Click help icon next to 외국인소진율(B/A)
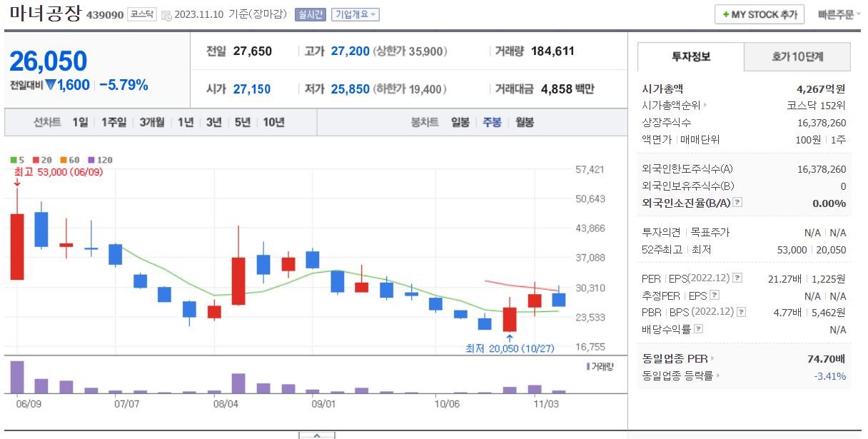The image size is (868, 439). click(737, 203)
